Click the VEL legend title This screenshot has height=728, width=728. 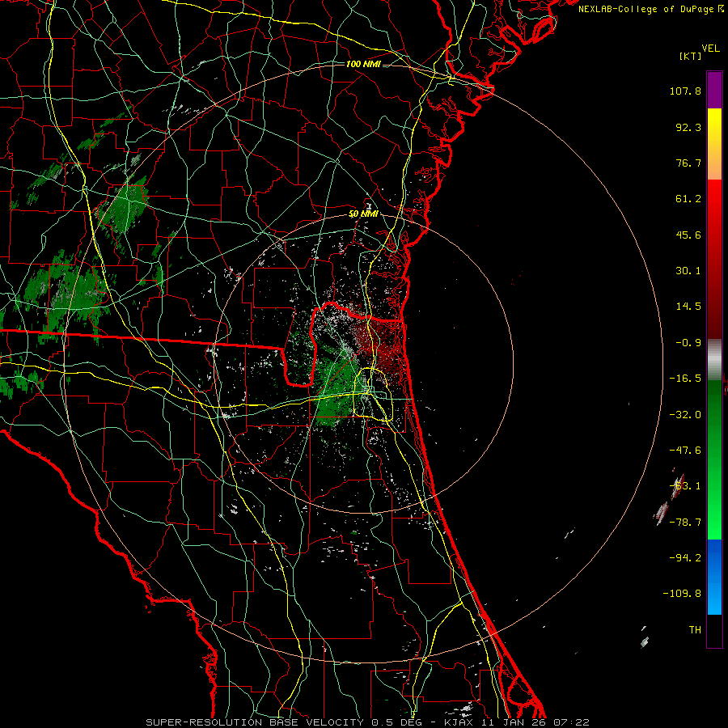point(710,49)
